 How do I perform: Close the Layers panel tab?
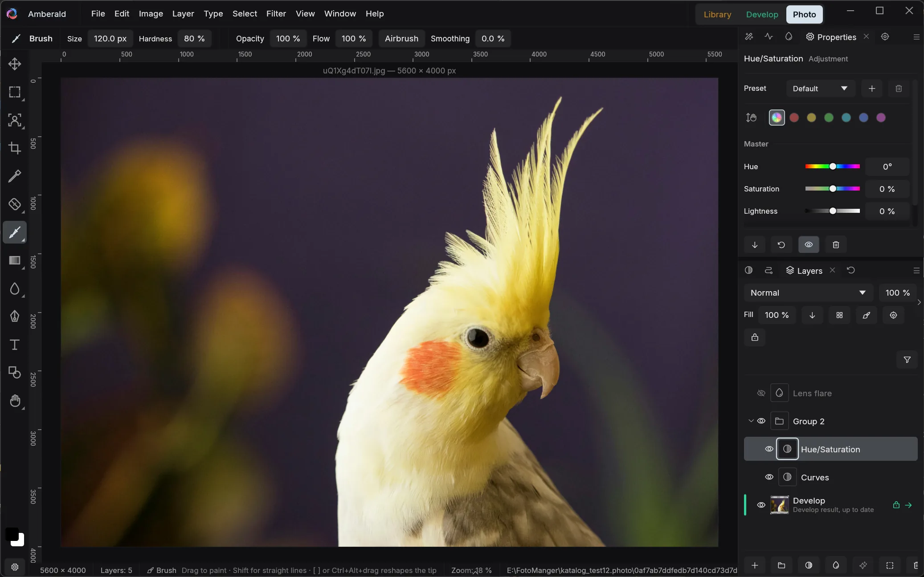point(832,270)
